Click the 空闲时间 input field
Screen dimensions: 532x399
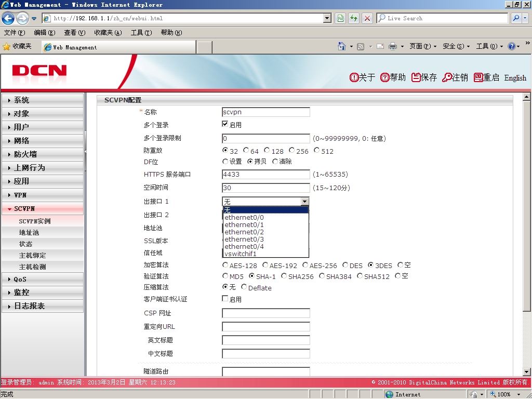265,188
